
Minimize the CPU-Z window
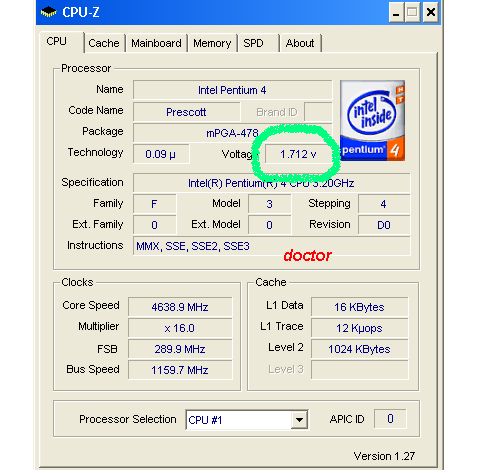[x=396, y=13]
